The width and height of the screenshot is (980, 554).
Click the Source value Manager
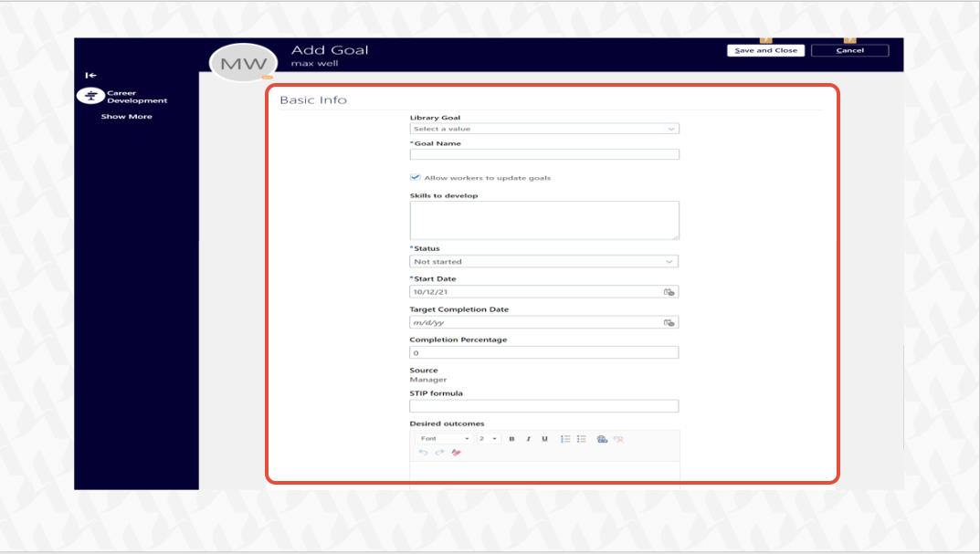[x=428, y=380]
